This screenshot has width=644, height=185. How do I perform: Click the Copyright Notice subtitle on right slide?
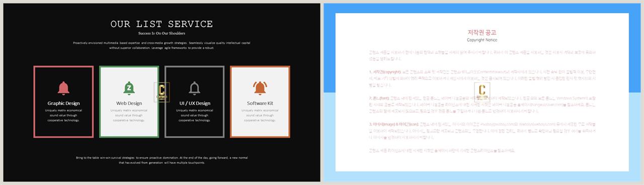(x=482, y=40)
